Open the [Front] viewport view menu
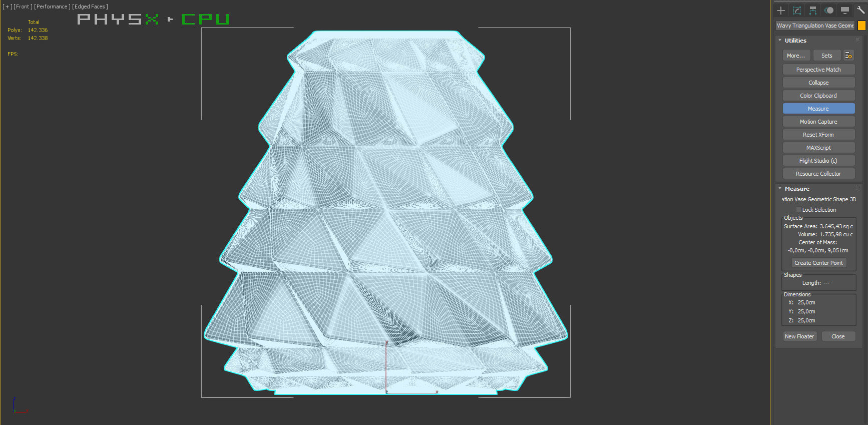868x425 pixels. click(x=22, y=7)
